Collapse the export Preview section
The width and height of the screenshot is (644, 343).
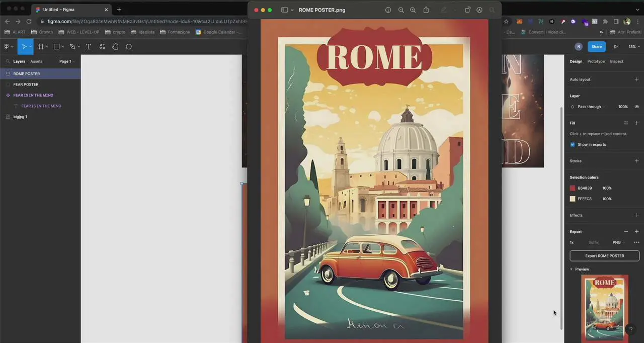pyautogui.click(x=572, y=269)
